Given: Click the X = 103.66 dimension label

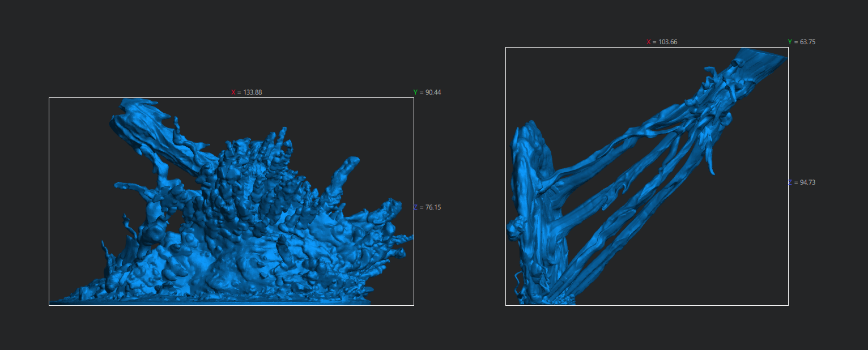Looking at the screenshot, I should click(662, 42).
